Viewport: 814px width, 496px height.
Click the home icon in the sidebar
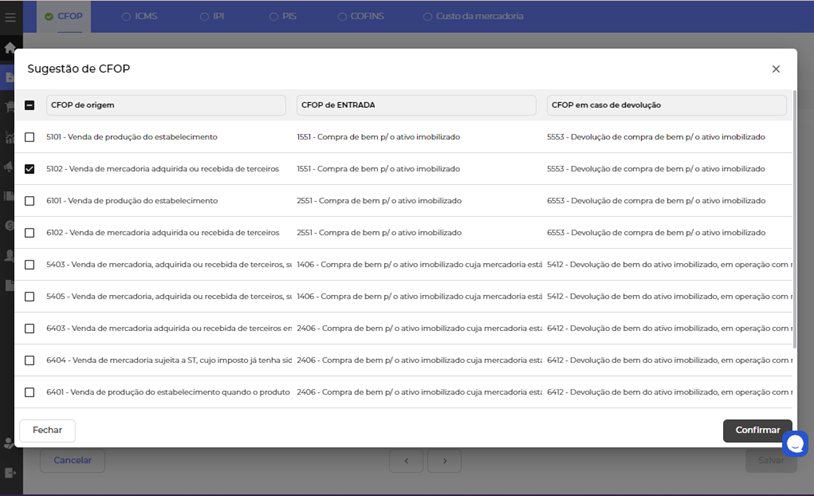pyautogui.click(x=10, y=47)
